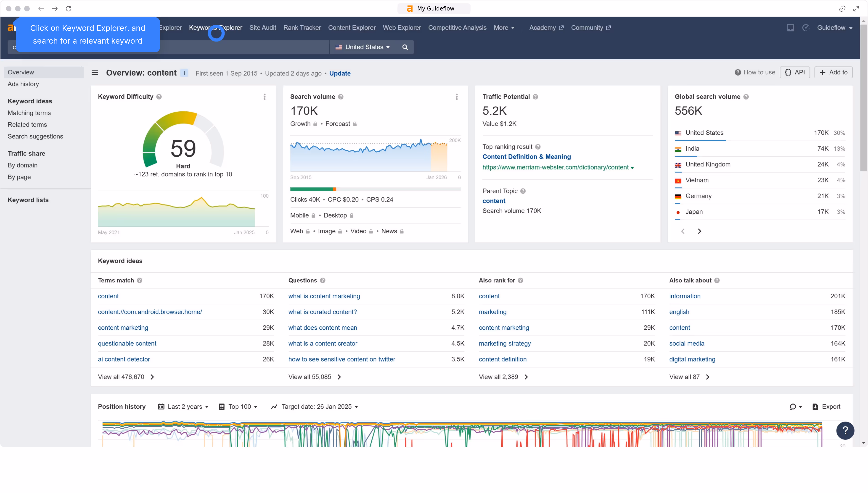The height and width of the screenshot is (493, 868).
Task: Click the browser reload icon
Action: [x=69, y=8]
